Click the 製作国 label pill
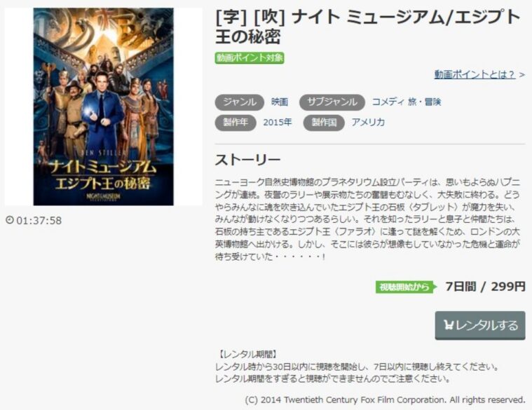Image resolution: width=532 pixels, height=410 pixels. [x=324, y=123]
